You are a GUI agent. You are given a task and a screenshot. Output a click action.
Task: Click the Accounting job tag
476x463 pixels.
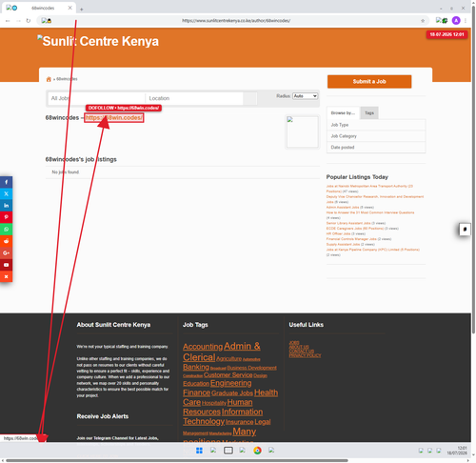203,347
